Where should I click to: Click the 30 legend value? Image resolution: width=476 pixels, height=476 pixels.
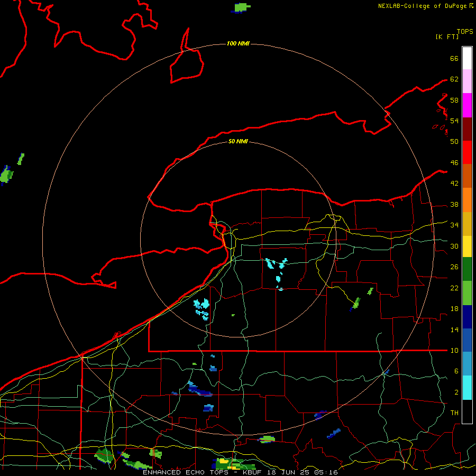point(454,246)
